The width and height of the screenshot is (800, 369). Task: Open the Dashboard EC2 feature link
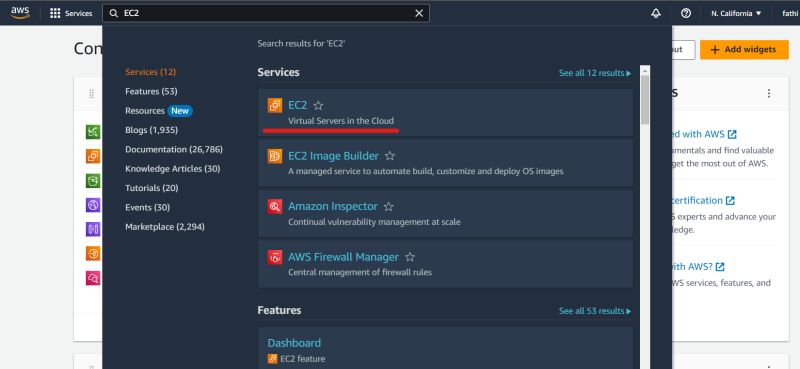tap(294, 343)
